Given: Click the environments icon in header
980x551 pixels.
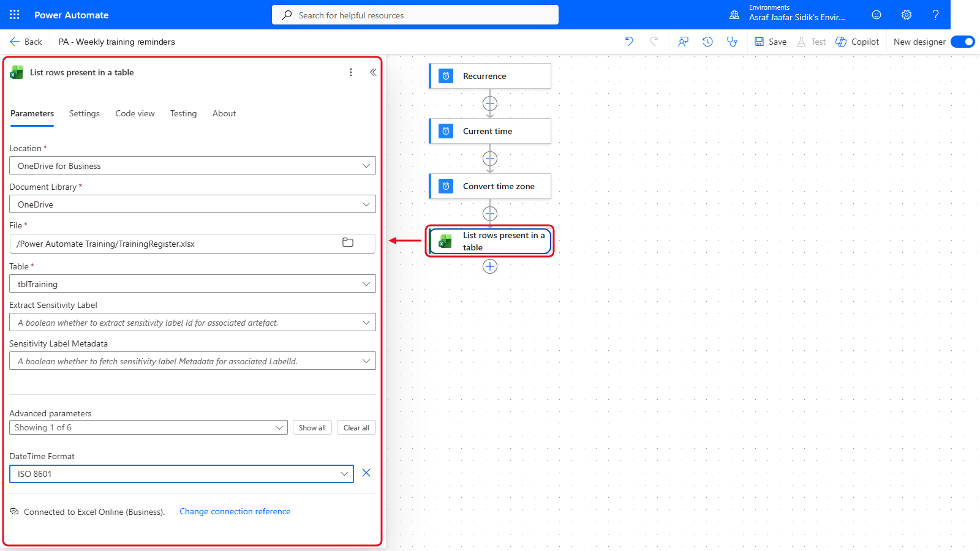Looking at the screenshot, I should [734, 15].
